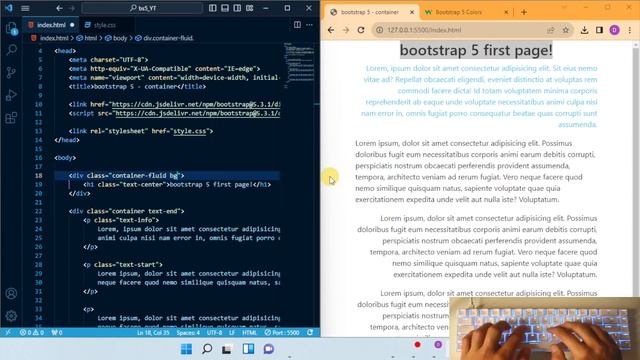The height and width of the screenshot is (360, 640).
Task: Open the Customize Layout icon
Action: 250,8
